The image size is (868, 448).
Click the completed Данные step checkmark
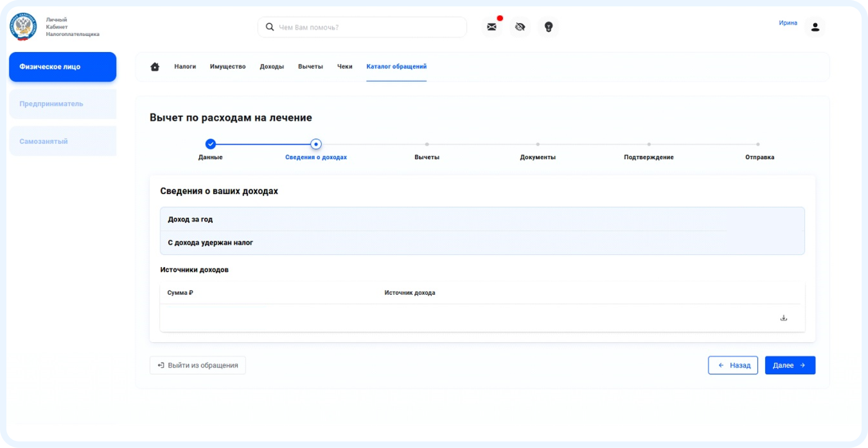point(211,144)
